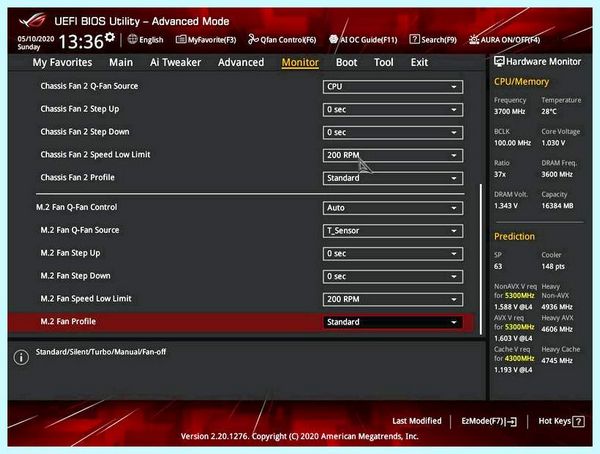Select the M.2 Fan Step Down label
The image size is (600, 454).
75,276
